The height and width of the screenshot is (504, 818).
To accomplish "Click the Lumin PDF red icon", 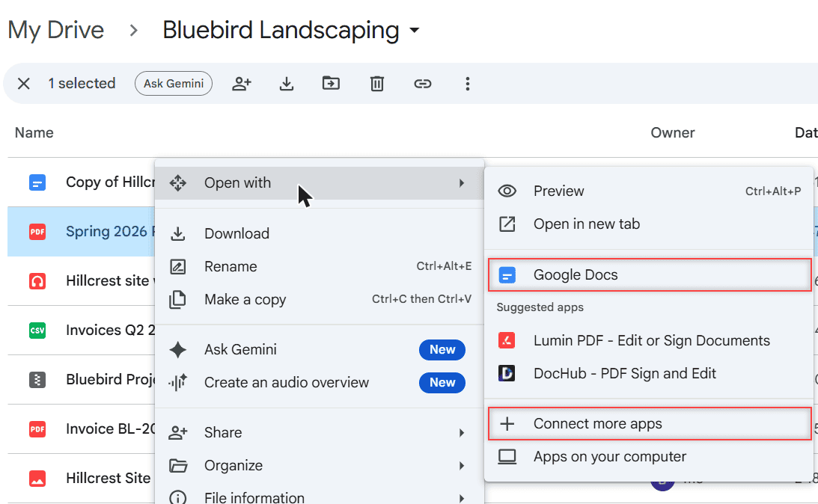I will point(507,340).
